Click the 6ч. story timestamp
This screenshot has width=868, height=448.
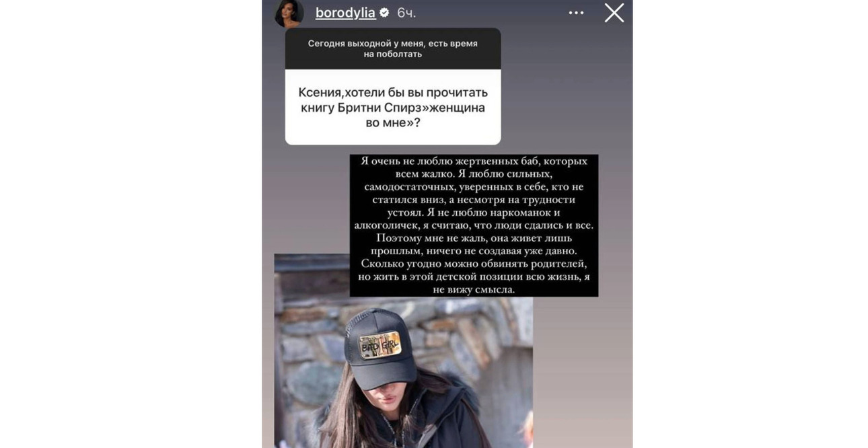tap(406, 13)
